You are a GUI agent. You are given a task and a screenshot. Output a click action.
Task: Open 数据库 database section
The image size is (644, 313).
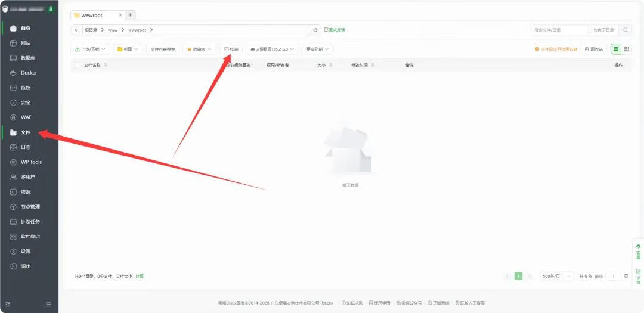pos(28,58)
